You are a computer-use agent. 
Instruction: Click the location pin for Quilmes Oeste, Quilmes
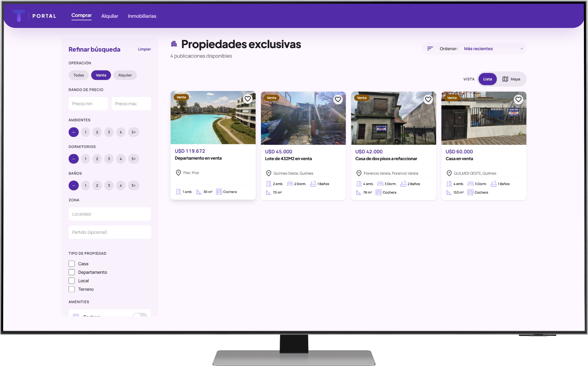click(x=268, y=173)
